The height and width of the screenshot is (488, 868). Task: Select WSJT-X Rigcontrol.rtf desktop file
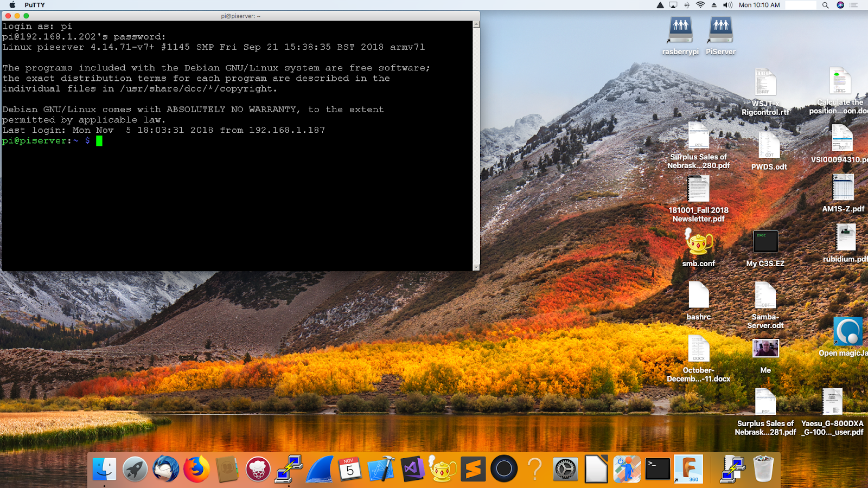tap(765, 92)
